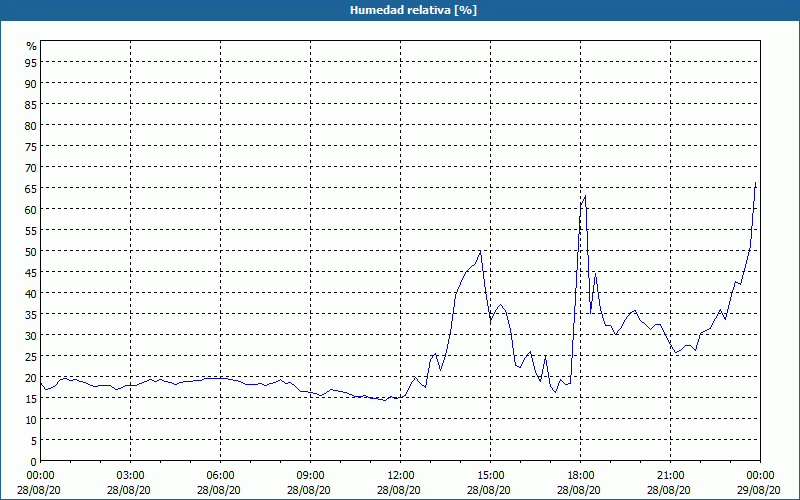
Task: Click the 28/08/20 date under 15:00
Action: (x=489, y=490)
